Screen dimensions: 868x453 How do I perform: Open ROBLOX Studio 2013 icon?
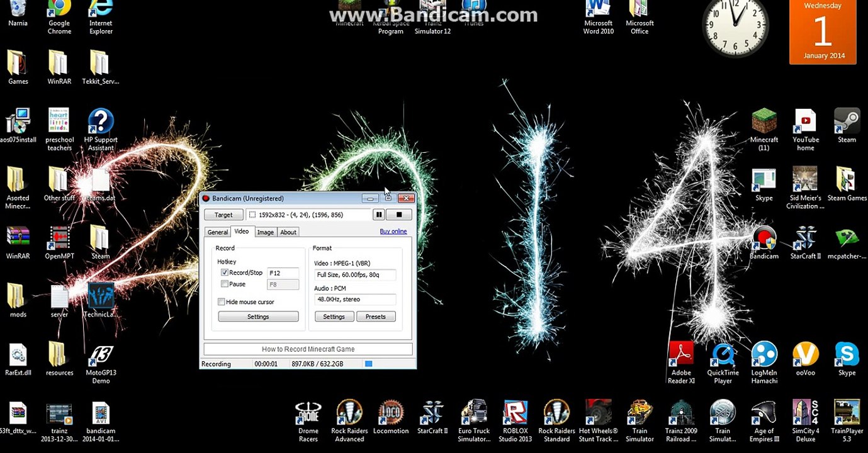click(x=516, y=422)
